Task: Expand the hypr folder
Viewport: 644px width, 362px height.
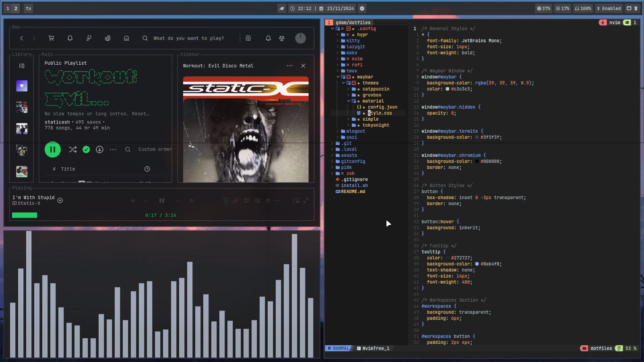Action: coord(352,35)
